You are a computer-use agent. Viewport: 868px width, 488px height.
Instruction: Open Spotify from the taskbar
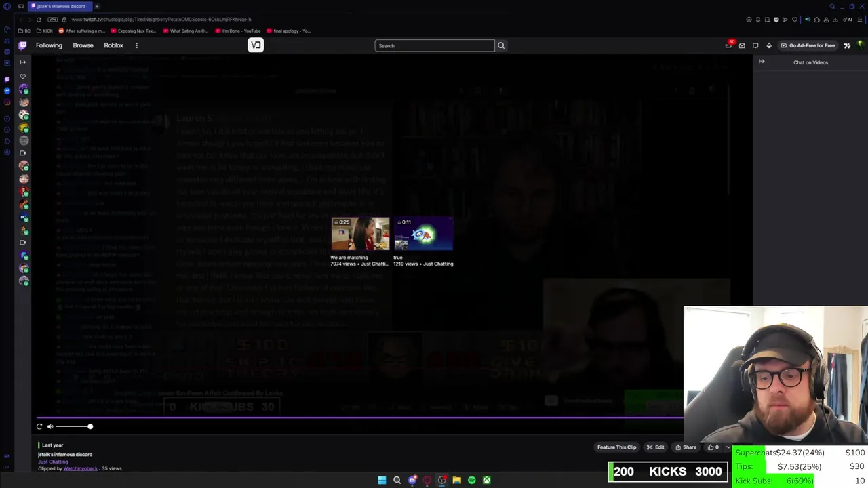[472, 480]
